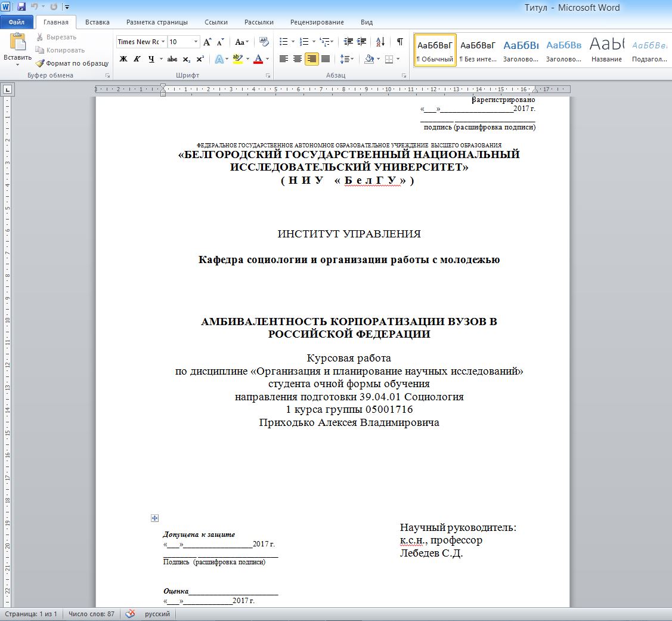Click the page indicator Страница: 1 из 1
The height and width of the screenshot is (621, 672).
coord(31,614)
